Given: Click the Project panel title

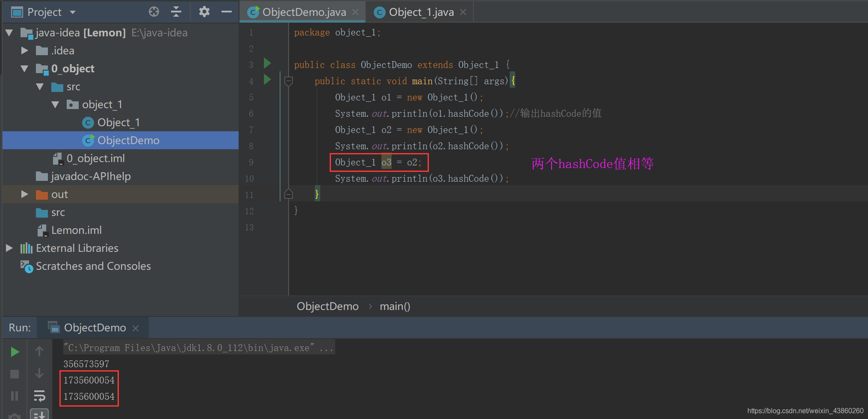Looking at the screenshot, I should [44, 12].
